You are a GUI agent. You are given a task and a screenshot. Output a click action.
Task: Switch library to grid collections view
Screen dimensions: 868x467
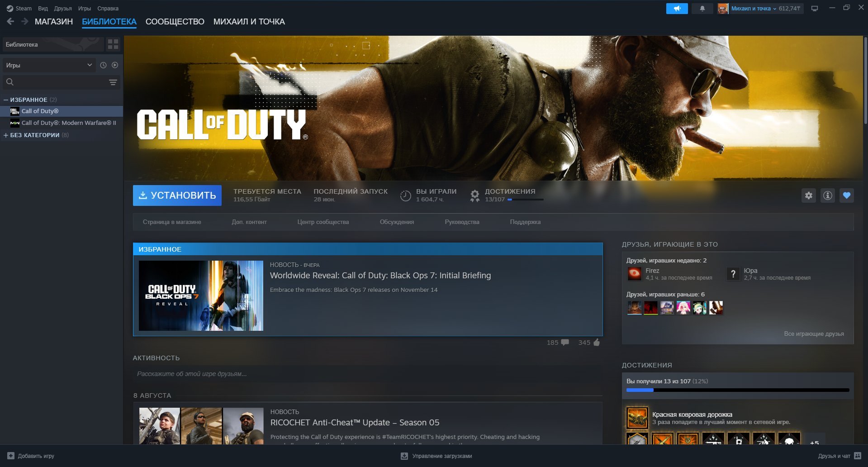tap(113, 44)
